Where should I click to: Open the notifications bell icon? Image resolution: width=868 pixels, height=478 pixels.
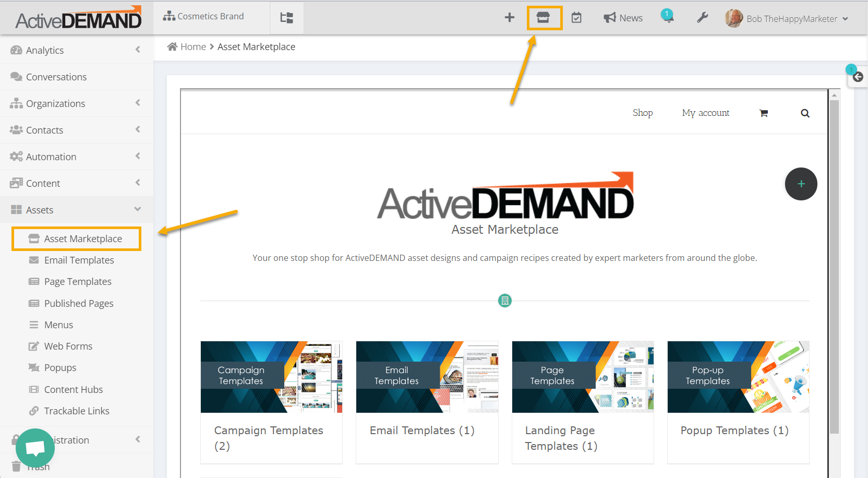coord(668,17)
